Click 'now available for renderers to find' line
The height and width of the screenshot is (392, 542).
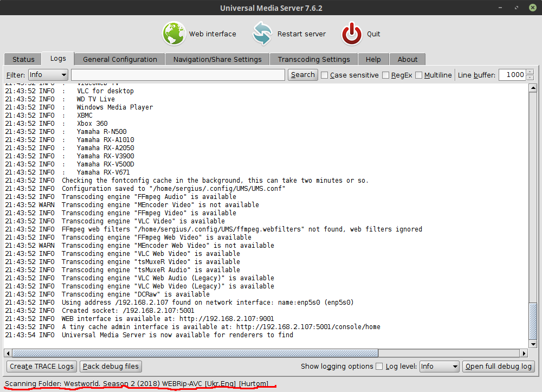pos(149,335)
